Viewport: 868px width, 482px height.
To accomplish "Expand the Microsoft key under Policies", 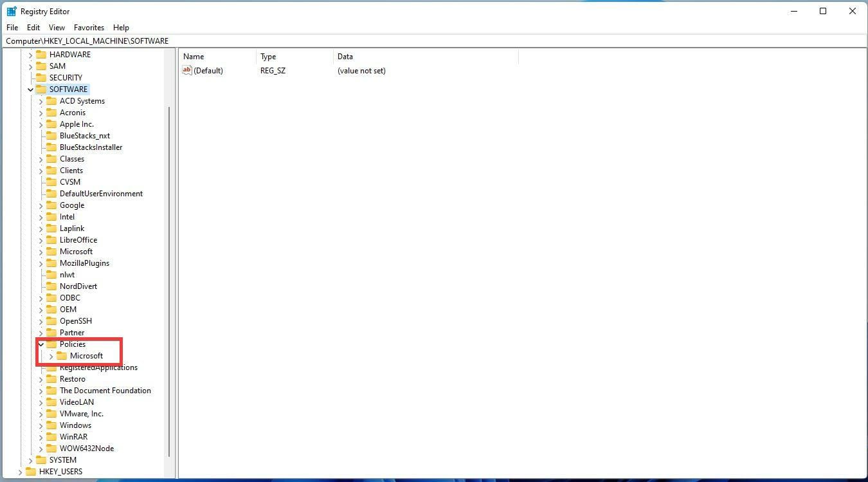I will (51, 356).
